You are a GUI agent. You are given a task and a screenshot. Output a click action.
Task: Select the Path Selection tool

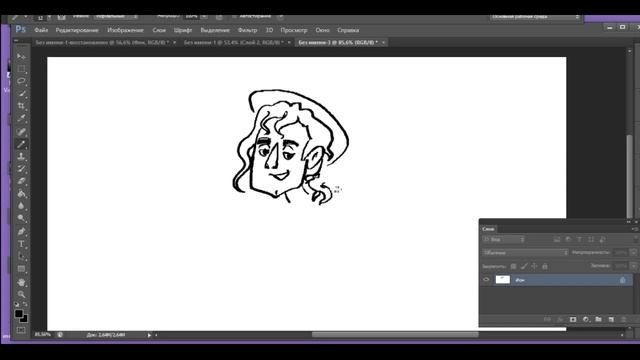(x=21, y=256)
